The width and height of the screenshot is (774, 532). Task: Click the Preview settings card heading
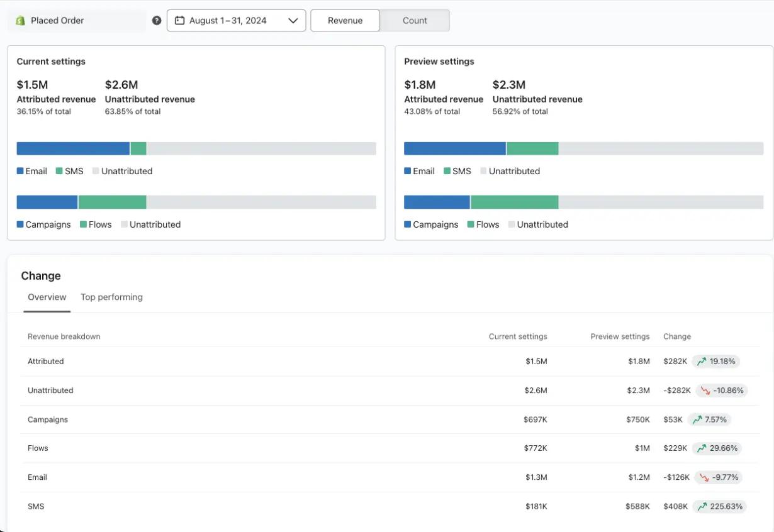tap(439, 62)
